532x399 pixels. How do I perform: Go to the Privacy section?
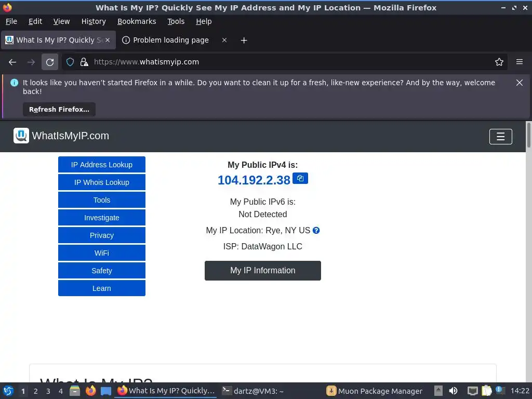(x=102, y=235)
